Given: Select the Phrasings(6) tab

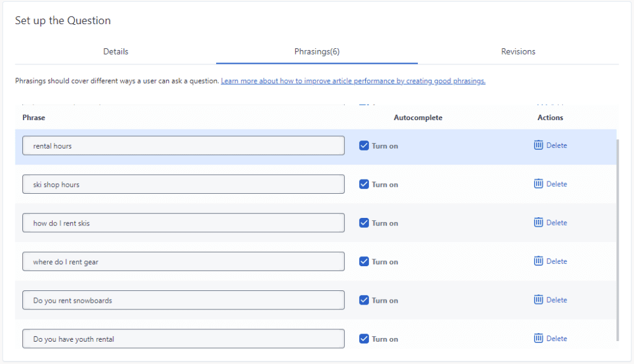Looking at the screenshot, I should point(316,51).
